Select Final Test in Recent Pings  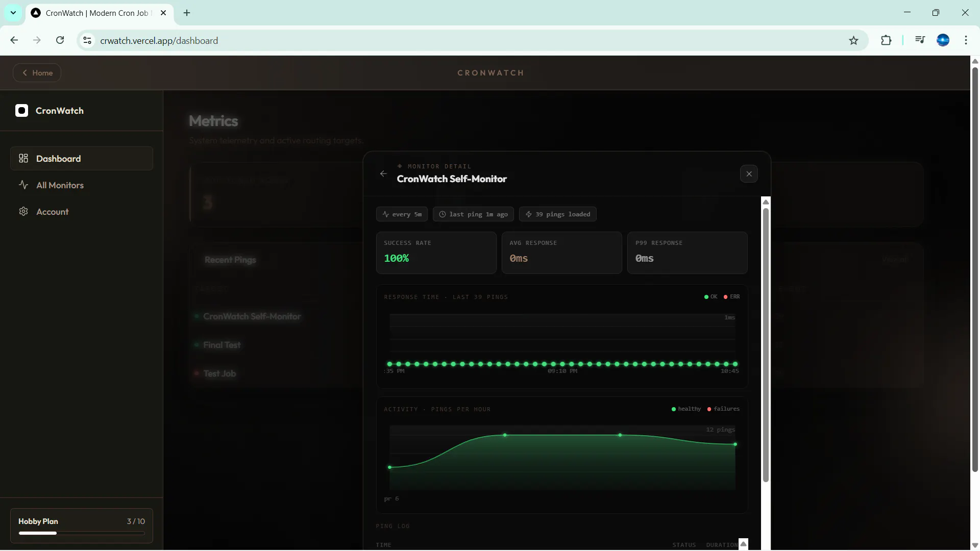[222, 345]
